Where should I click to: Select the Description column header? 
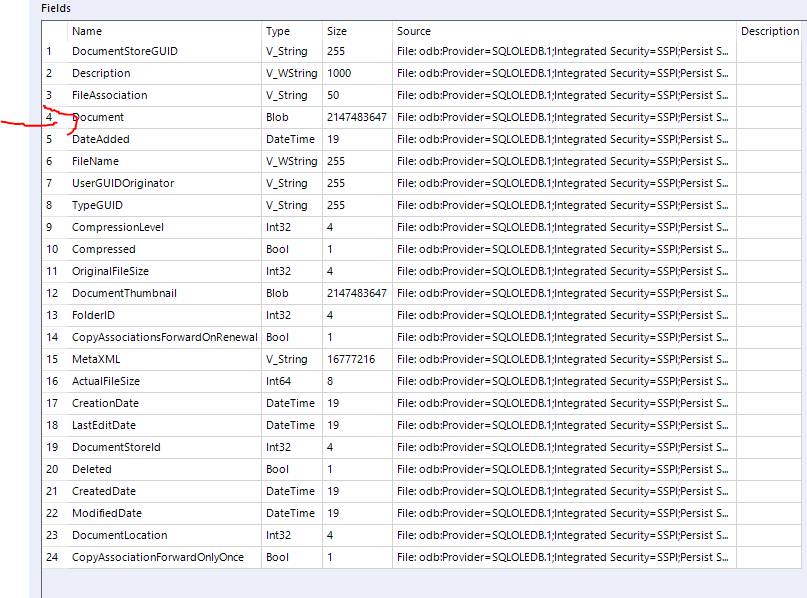pos(769,30)
